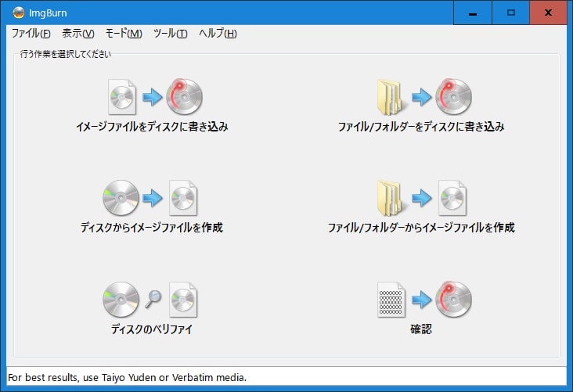The image size is (573, 392).
Task: Open the モード(M) menu
Action: point(124,33)
